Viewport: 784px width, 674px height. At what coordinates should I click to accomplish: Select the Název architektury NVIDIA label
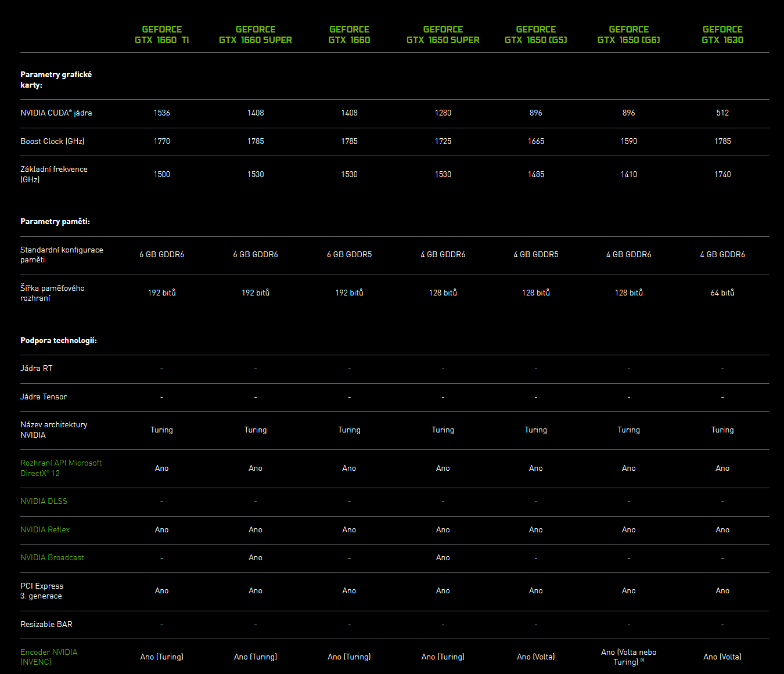[x=54, y=430]
